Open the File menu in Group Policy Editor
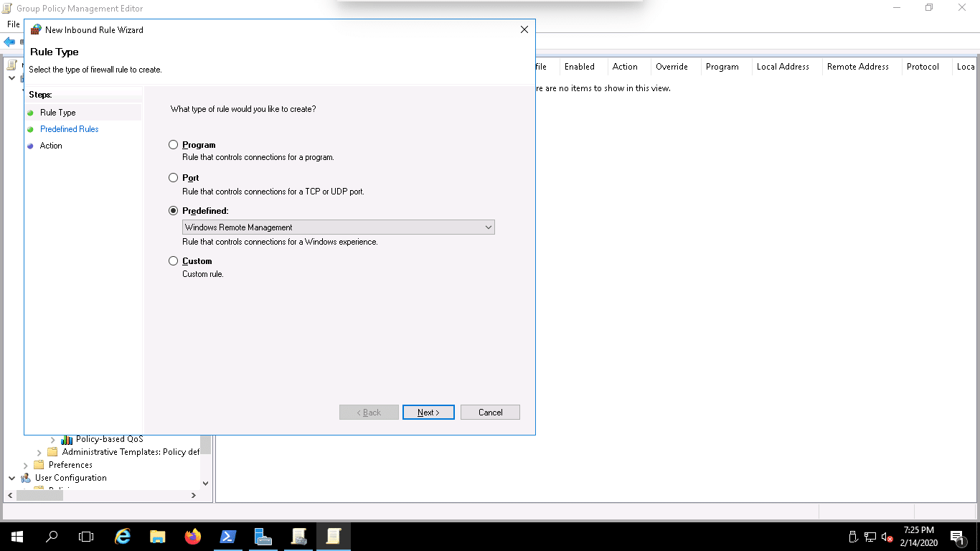Screen dimensions: 980x551 pyautogui.click(x=14, y=24)
